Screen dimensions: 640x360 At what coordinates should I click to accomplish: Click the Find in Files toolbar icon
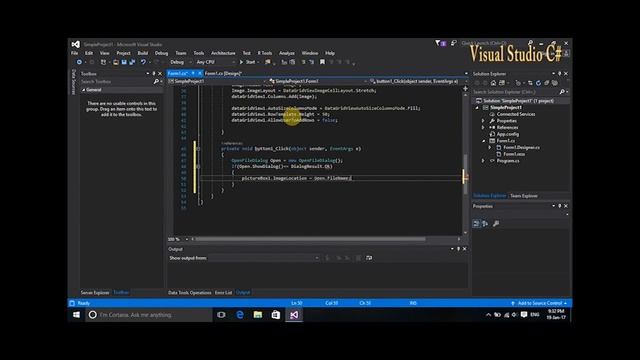click(268, 62)
